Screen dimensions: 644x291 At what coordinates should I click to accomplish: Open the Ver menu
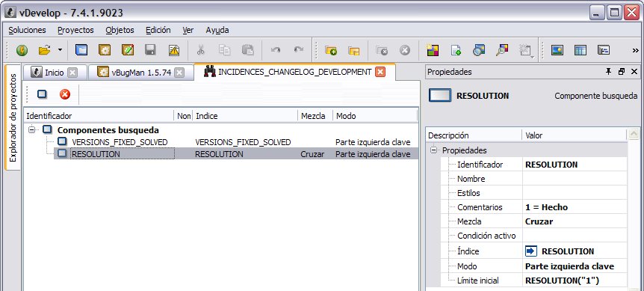tap(188, 30)
